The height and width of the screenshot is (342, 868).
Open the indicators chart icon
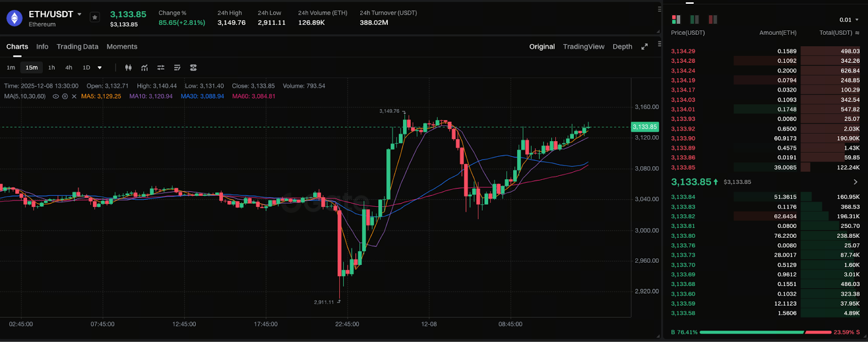coord(145,68)
